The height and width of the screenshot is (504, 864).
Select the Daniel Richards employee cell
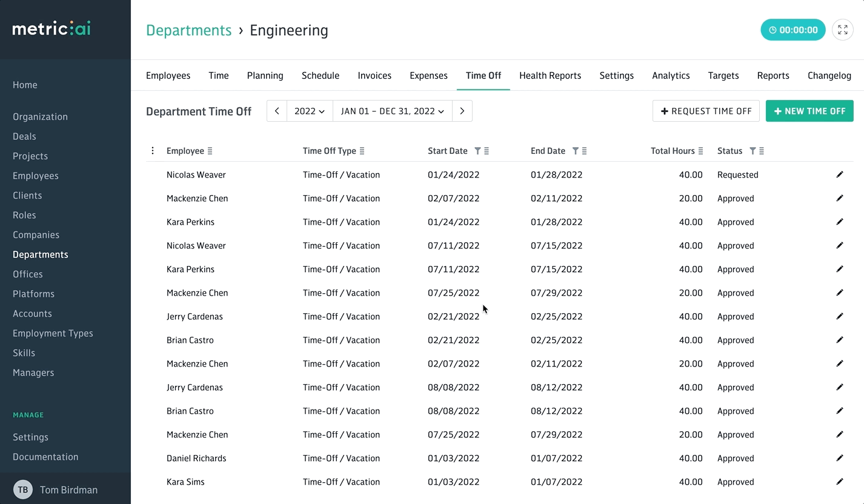196,458
